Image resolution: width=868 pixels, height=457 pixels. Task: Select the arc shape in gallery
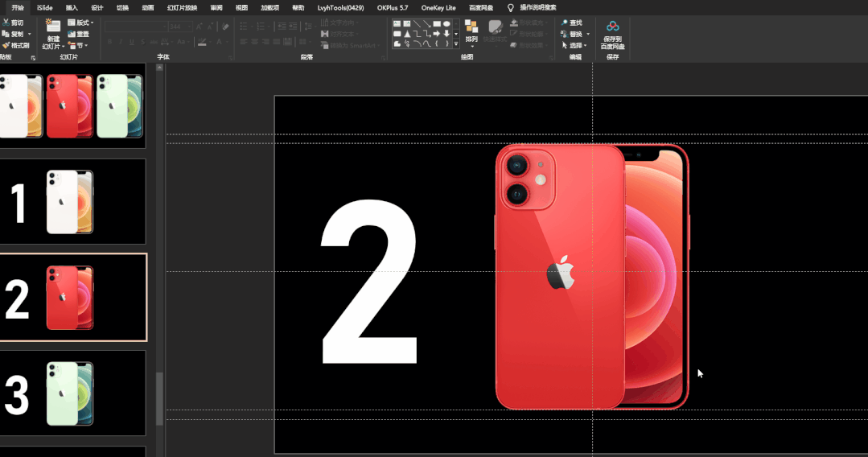click(x=417, y=43)
